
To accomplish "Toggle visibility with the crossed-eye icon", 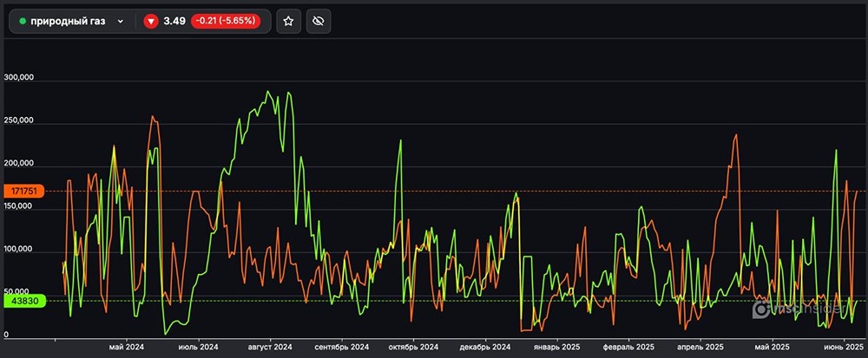I will pyautogui.click(x=318, y=21).
